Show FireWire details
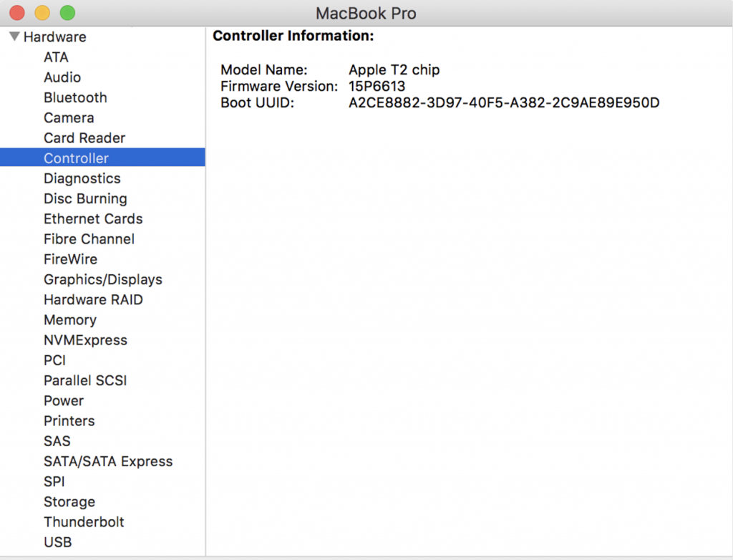Screen dimensions: 733x560 pyautogui.click(x=71, y=259)
